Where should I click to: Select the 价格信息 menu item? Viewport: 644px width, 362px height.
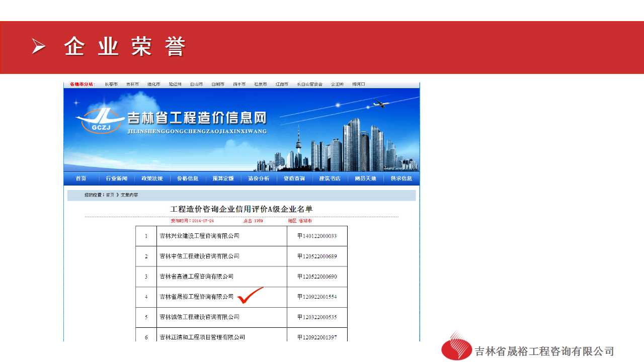[188, 178]
